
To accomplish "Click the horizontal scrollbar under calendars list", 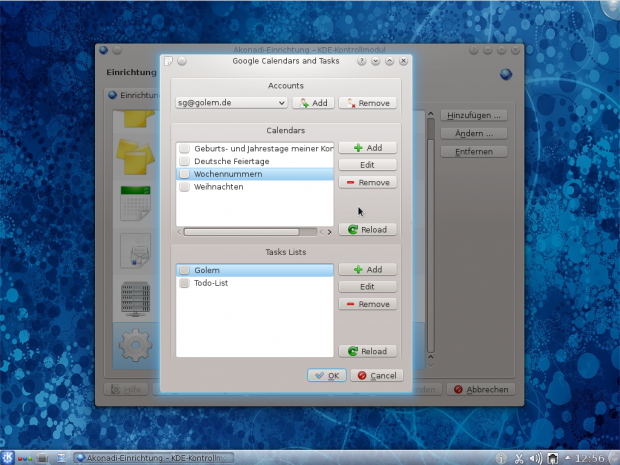I will coord(240,231).
